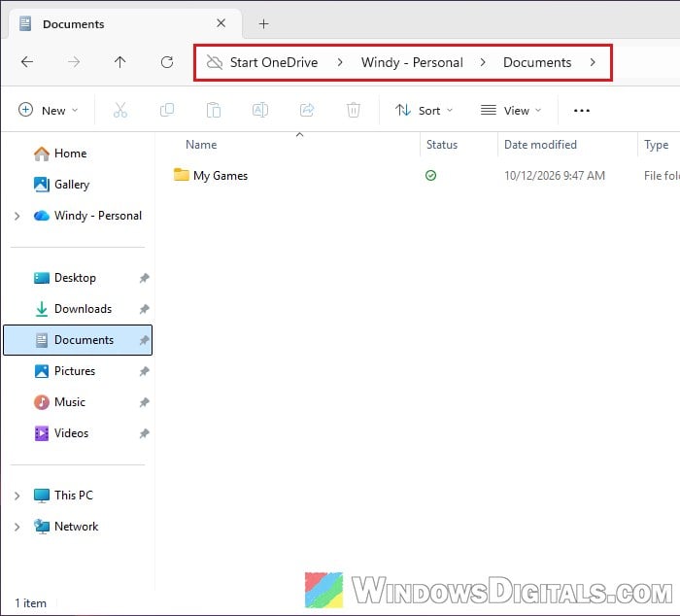Click the Rename icon in the toolbar

tap(260, 110)
